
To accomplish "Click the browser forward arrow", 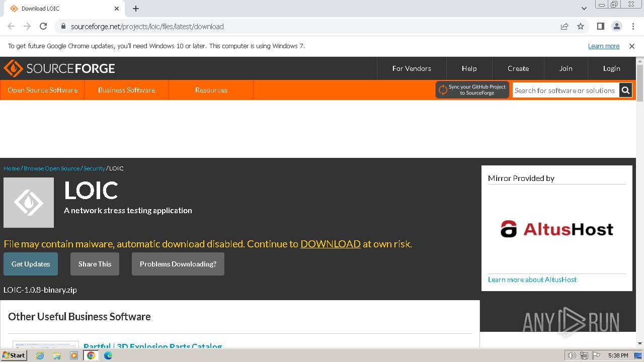I will 27,26.
